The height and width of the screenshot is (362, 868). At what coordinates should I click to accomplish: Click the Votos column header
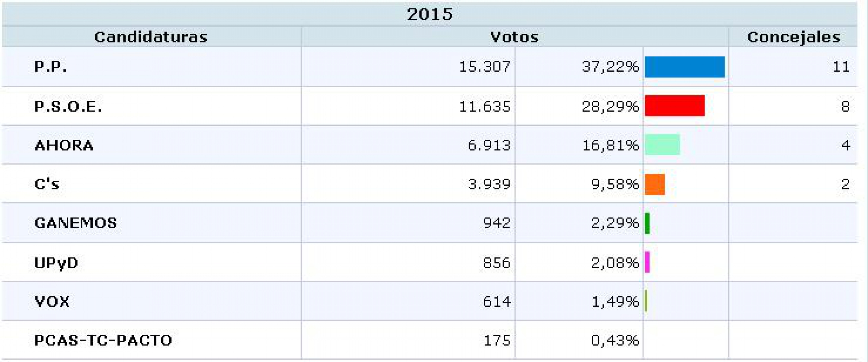514,37
